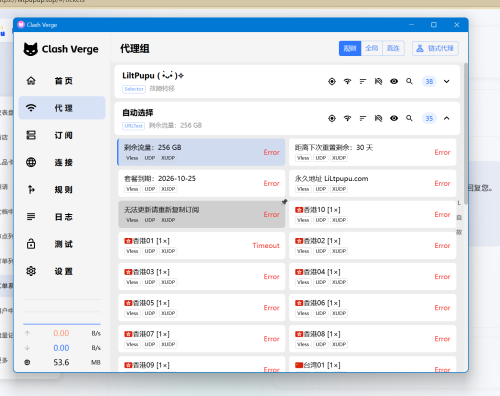Screen dimensions: 500x396
Task: Click Timeout status on 香港01 card
Action: (x=266, y=246)
